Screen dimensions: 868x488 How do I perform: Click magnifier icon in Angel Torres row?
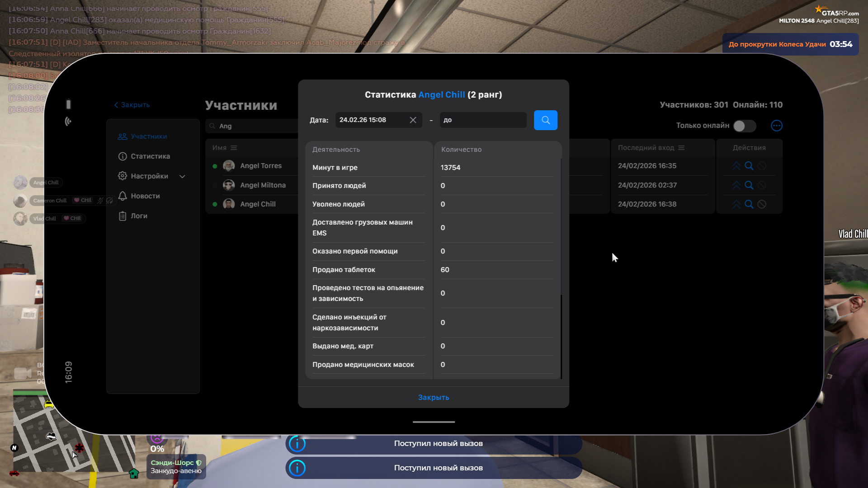(x=749, y=166)
